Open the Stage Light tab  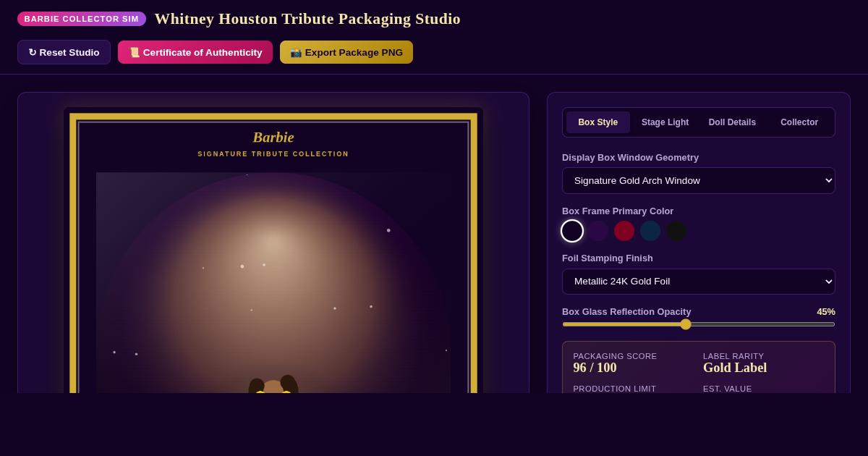click(x=665, y=122)
